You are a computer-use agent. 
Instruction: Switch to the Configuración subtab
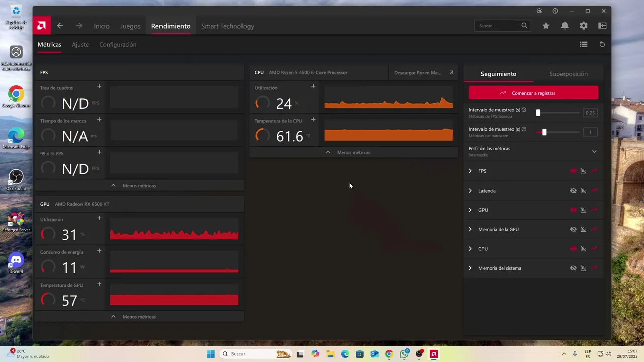click(x=118, y=45)
